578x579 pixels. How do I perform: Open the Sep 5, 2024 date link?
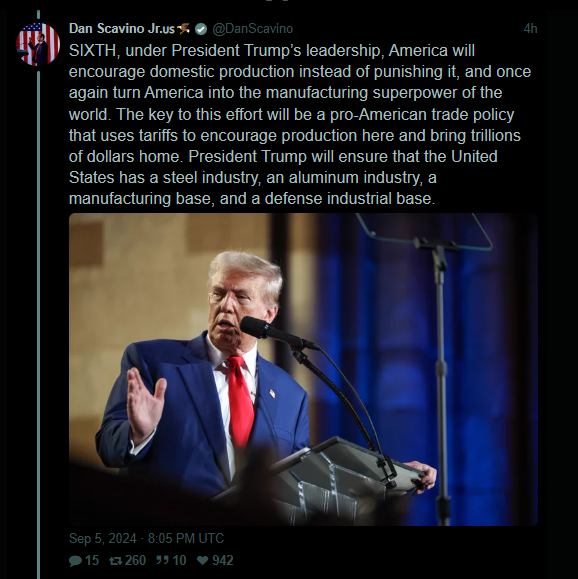click(x=146, y=538)
